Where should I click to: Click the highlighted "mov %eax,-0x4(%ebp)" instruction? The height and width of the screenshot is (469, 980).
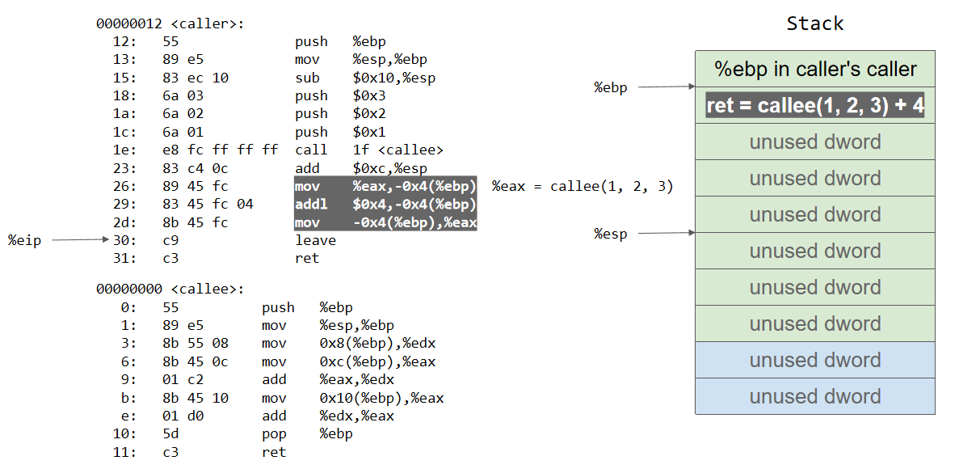(x=385, y=186)
